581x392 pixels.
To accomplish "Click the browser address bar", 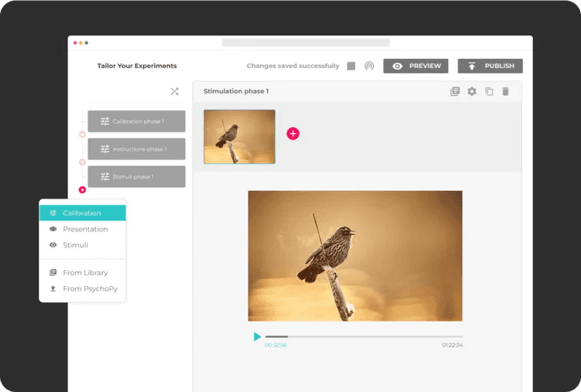I will 306,43.
